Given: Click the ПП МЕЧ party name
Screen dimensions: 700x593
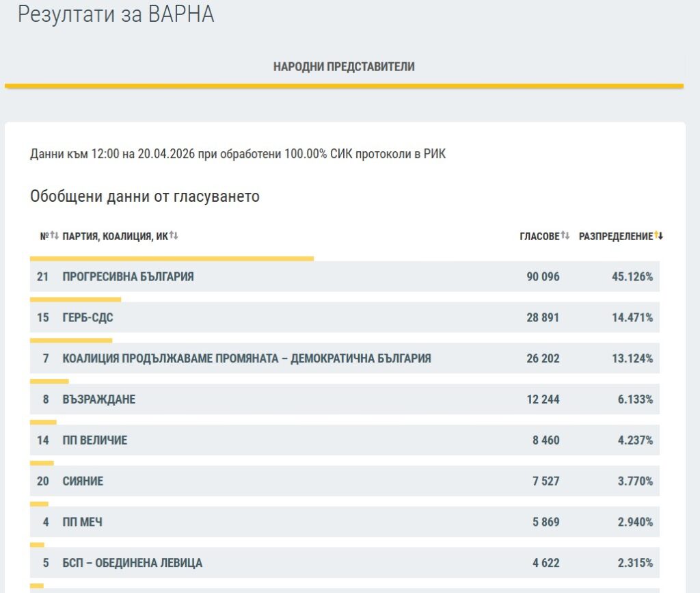Looking at the screenshot, I should click(x=82, y=523).
